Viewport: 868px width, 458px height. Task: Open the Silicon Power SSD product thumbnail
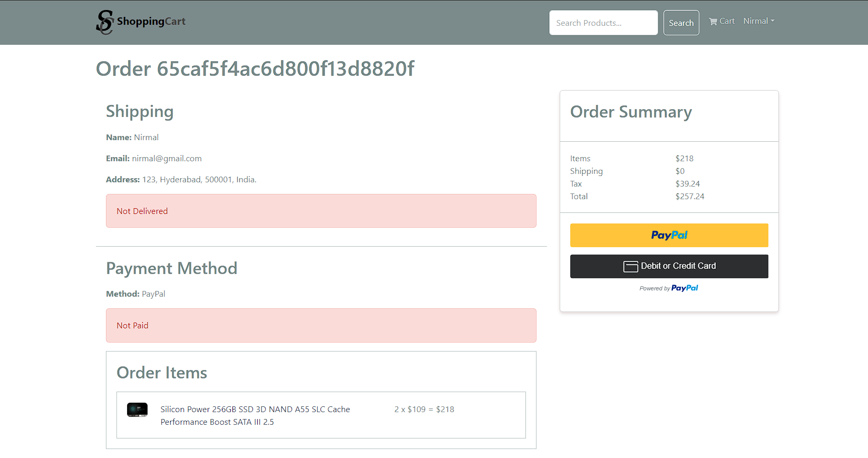(x=137, y=410)
